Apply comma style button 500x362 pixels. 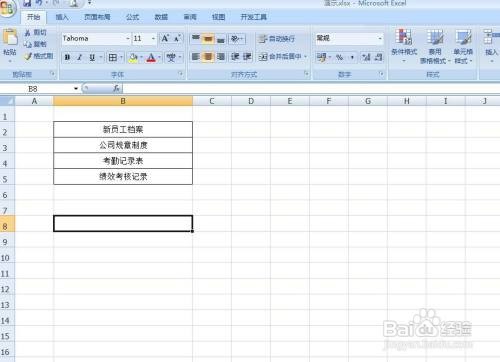tap(352, 57)
